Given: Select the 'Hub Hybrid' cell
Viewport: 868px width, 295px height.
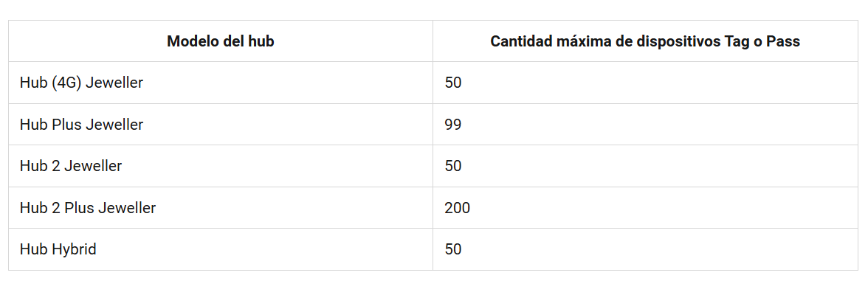Looking at the screenshot, I should (58, 249).
